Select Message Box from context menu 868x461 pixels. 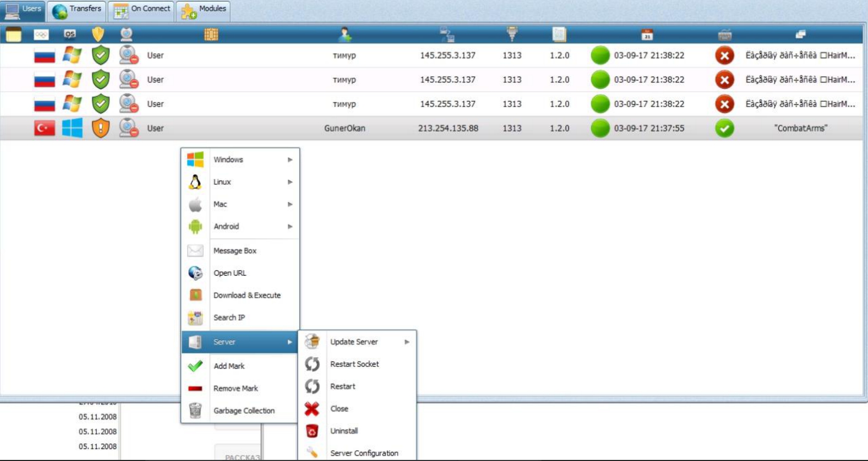click(235, 251)
